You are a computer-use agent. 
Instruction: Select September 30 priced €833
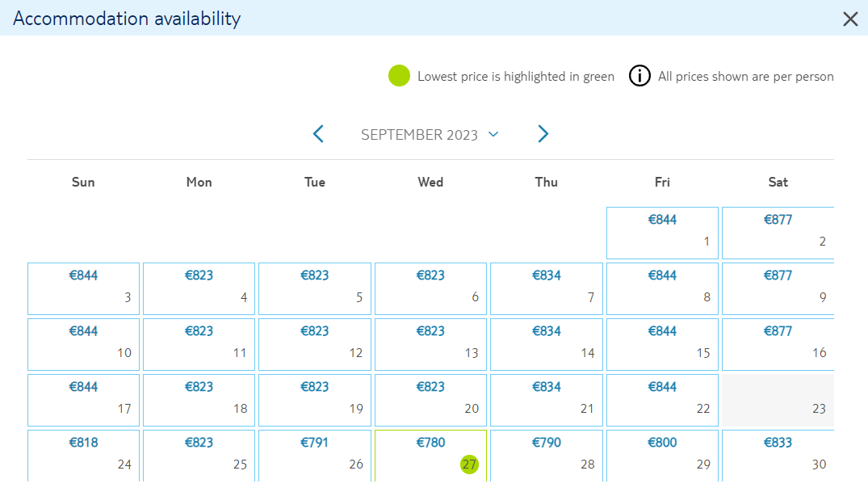click(778, 455)
